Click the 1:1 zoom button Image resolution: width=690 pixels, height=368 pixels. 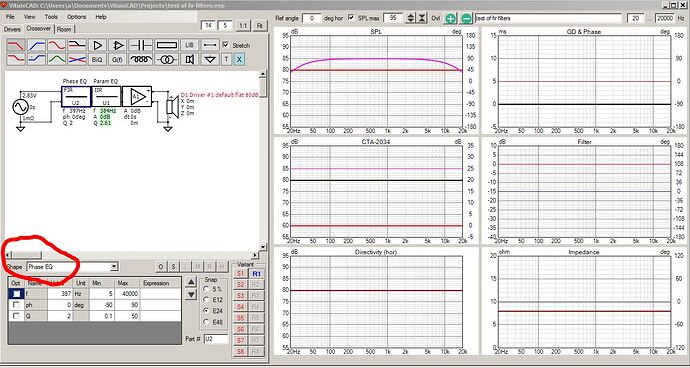pyautogui.click(x=242, y=26)
